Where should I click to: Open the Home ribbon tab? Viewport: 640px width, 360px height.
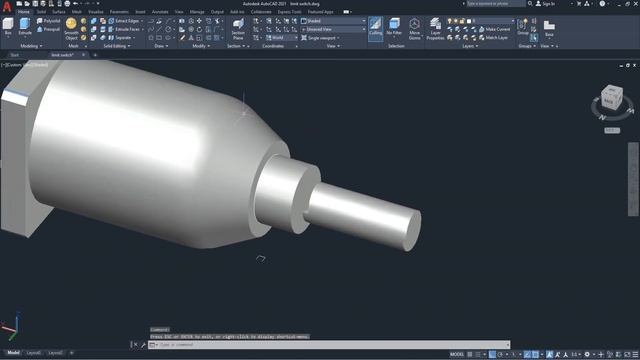point(24,12)
